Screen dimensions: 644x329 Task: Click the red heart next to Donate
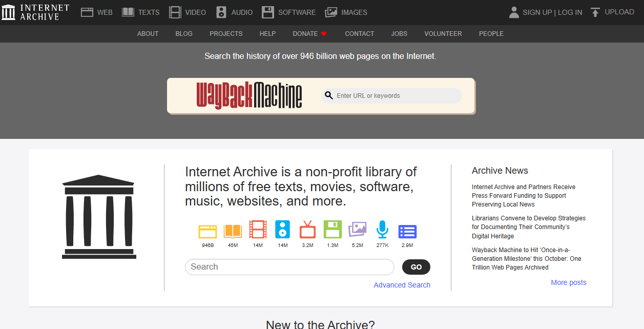coord(324,34)
